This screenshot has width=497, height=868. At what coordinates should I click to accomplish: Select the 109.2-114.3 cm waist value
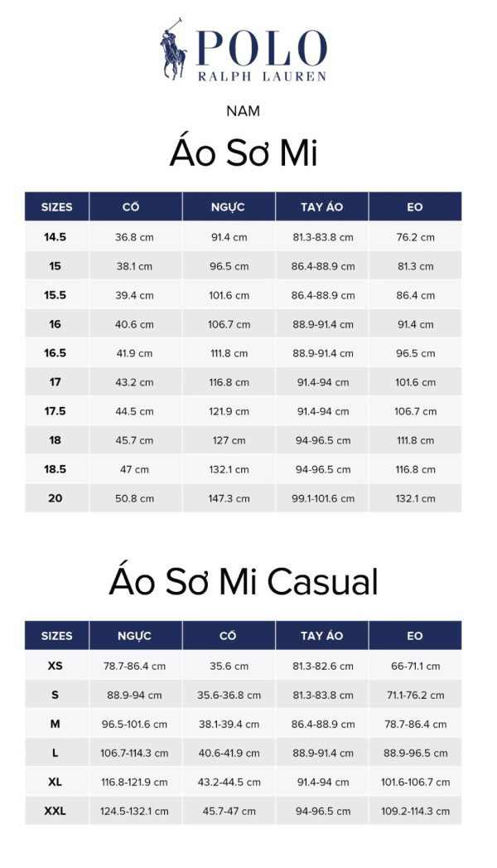[415, 811]
